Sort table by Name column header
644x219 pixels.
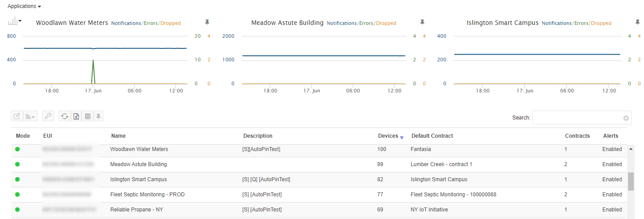[118, 136]
